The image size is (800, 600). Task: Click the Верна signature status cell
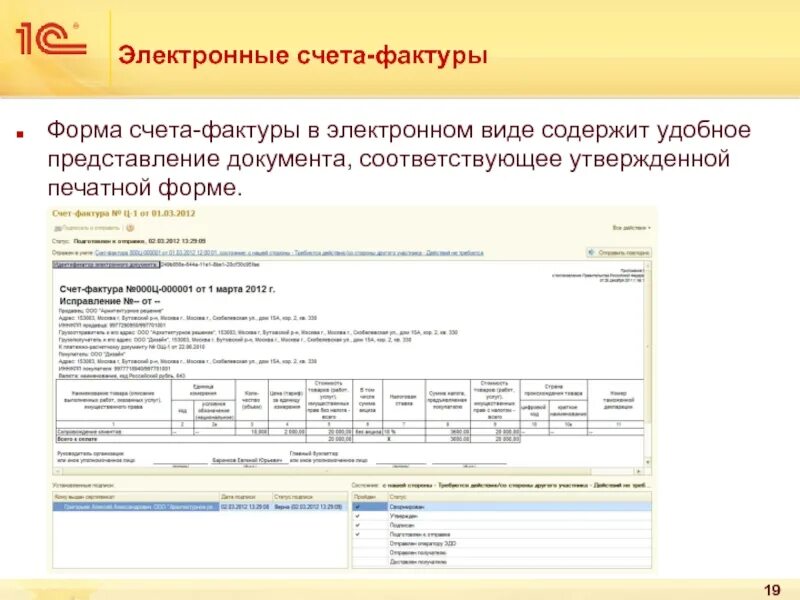tap(308, 507)
